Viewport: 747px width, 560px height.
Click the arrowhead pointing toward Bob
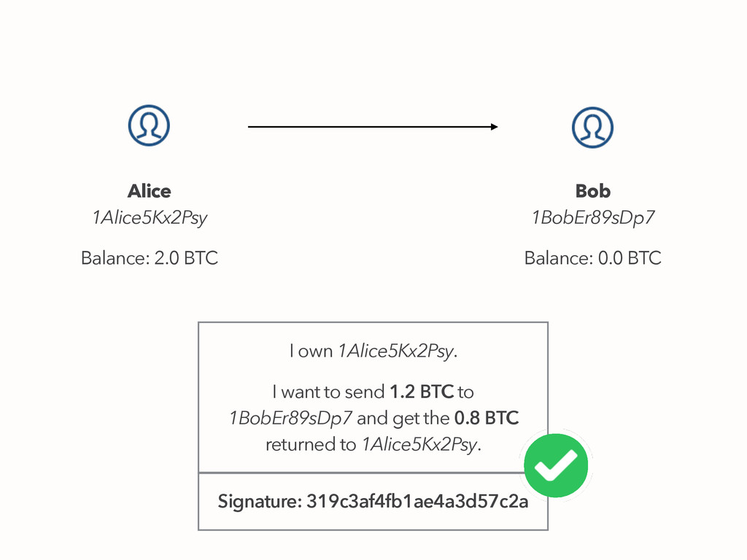(494, 127)
